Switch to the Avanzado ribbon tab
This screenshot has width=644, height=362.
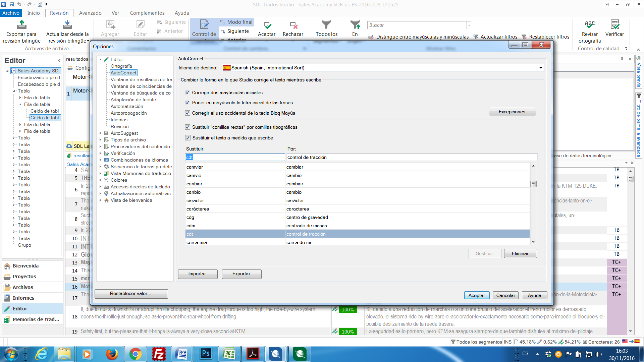[90, 13]
